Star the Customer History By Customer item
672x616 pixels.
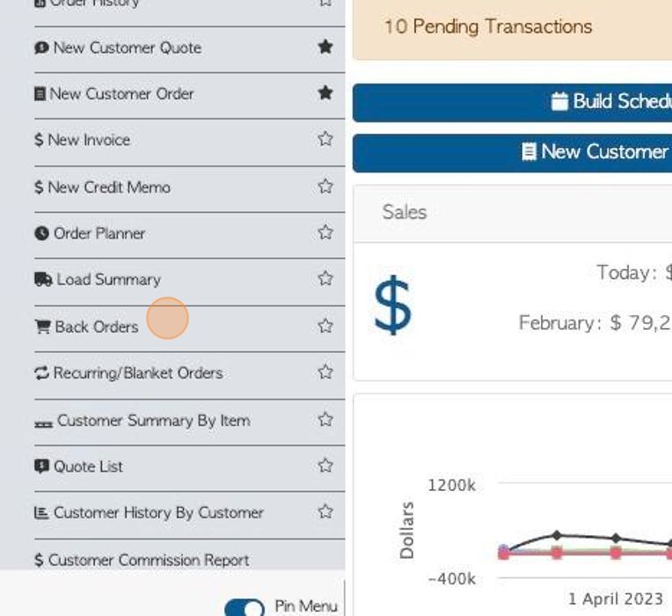pos(325,512)
